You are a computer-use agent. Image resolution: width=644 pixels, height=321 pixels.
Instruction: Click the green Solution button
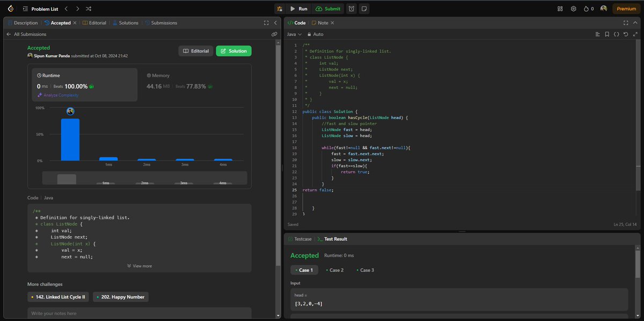[233, 51]
